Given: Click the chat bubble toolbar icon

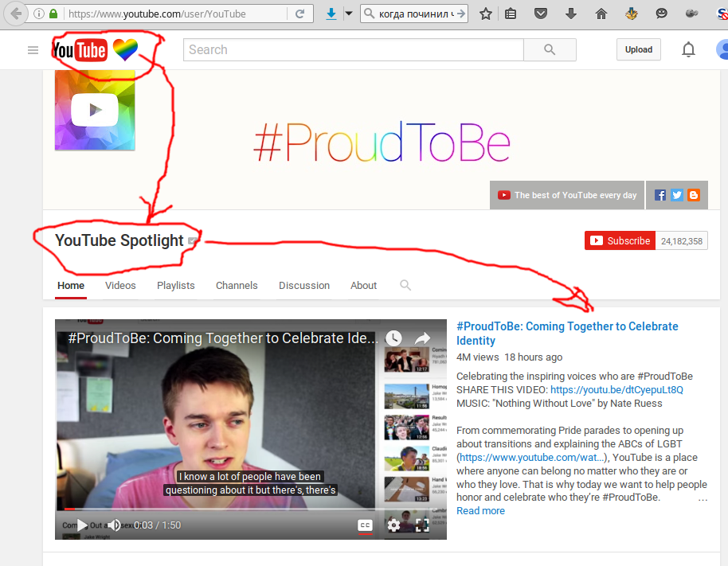Looking at the screenshot, I should [x=662, y=14].
